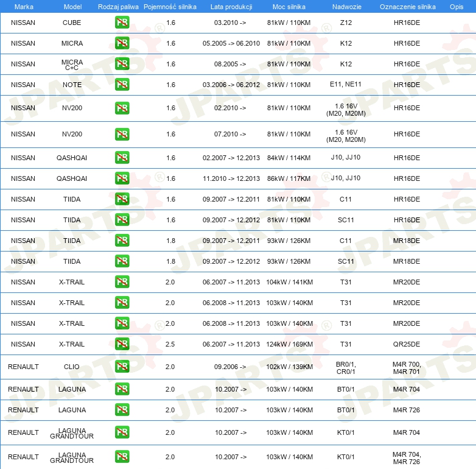Select the 05.2005 -> 06.2010 date cell
Screen dimensions: 476x469
point(231,43)
